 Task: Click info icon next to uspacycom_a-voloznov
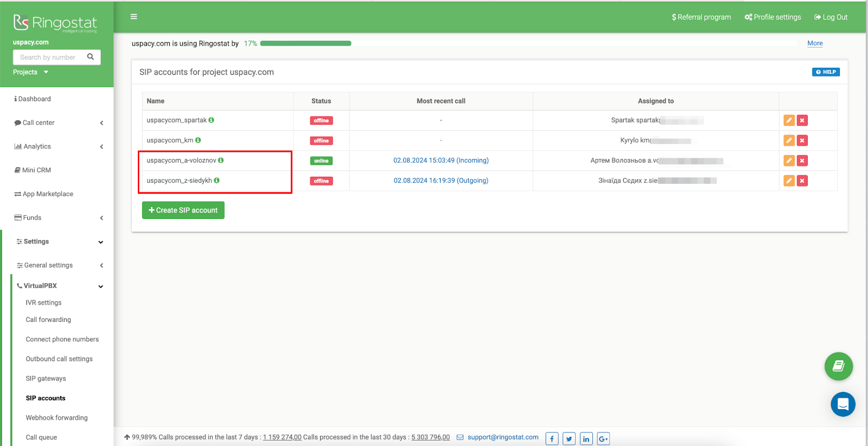click(x=221, y=160)
